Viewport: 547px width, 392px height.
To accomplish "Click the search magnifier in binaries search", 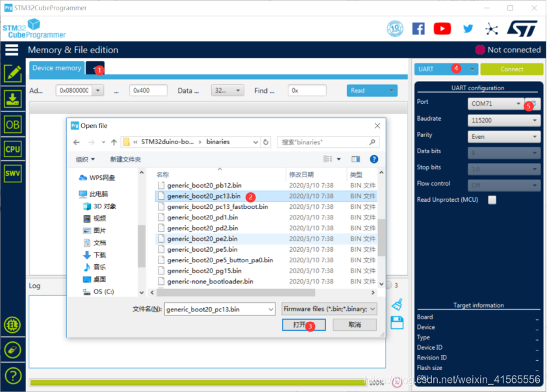I will [372, 142].
